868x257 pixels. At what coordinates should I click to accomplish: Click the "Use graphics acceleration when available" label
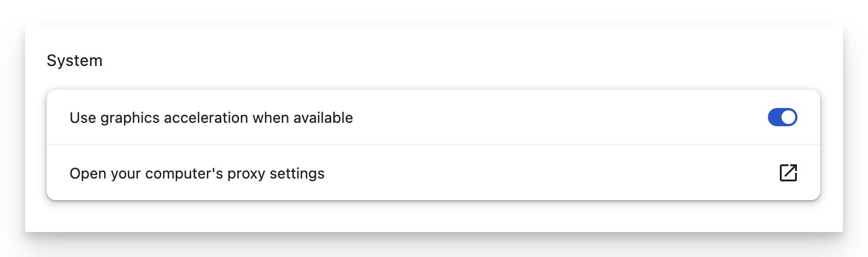(x=211, y=118)
